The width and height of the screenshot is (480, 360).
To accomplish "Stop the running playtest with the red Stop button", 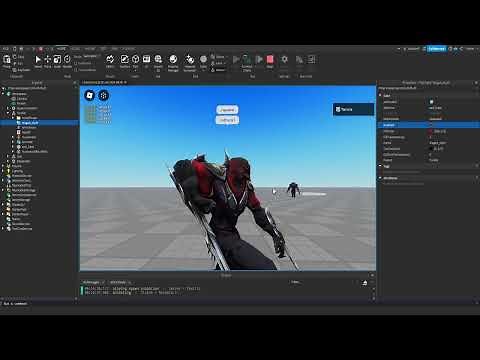I will (270, 59).
